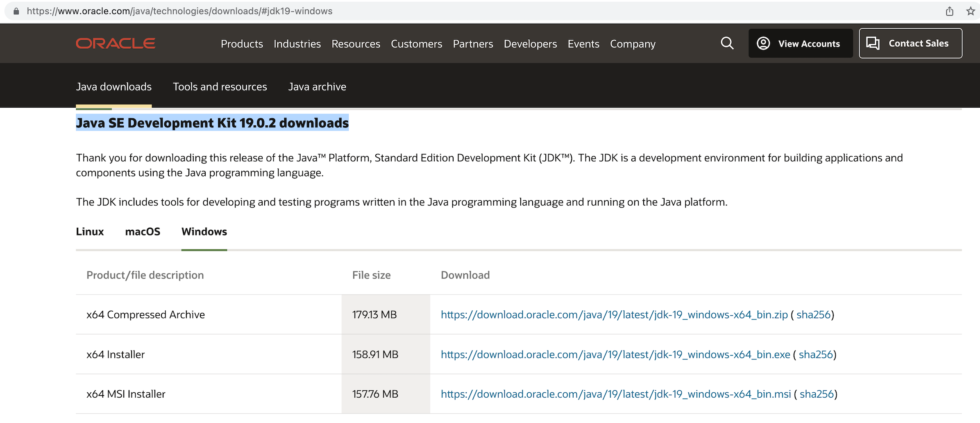This screenshot has width=980, height=423.
Task: Click the browser share icon
Action: tap(950, 11)
